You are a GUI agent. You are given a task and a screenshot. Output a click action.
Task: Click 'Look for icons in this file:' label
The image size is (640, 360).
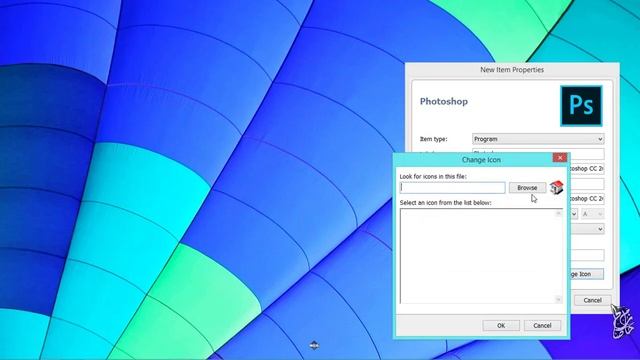(x=433, y=177)
